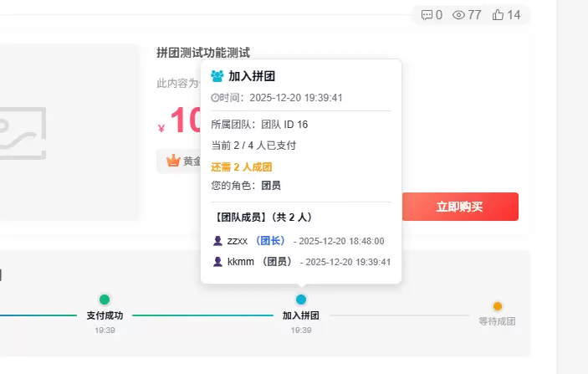
Task: Click the 【团队成员】(共 2 人) heading
Action: coord(263,218)
